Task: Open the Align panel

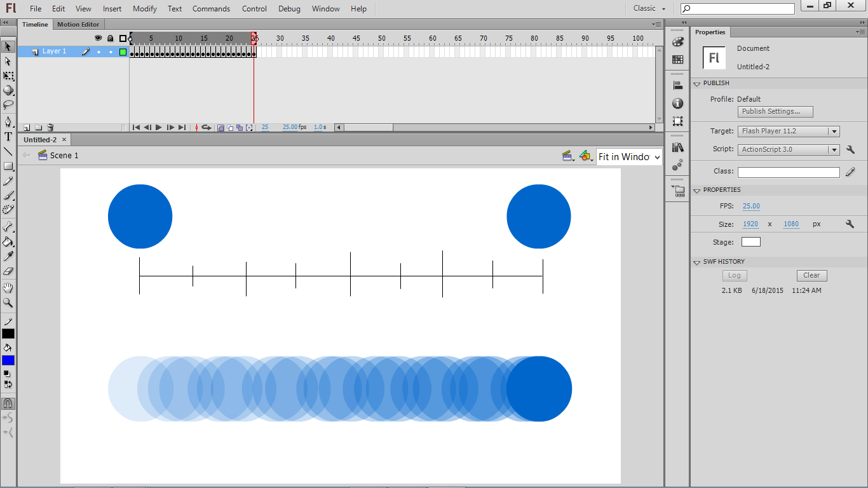Action: pyautogui.click(x=677, y=85)
